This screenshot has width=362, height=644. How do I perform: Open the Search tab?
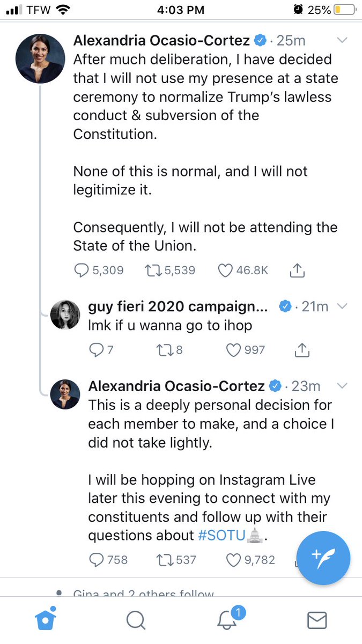coord(136,620)
